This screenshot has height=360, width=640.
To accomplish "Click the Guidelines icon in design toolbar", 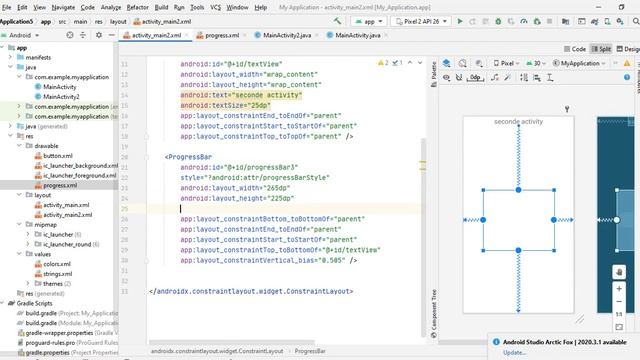I will pos(550,77).
